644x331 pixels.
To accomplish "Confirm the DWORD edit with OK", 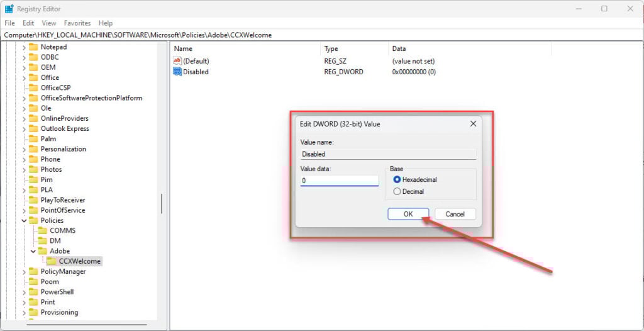I will [x=408, y=214].
